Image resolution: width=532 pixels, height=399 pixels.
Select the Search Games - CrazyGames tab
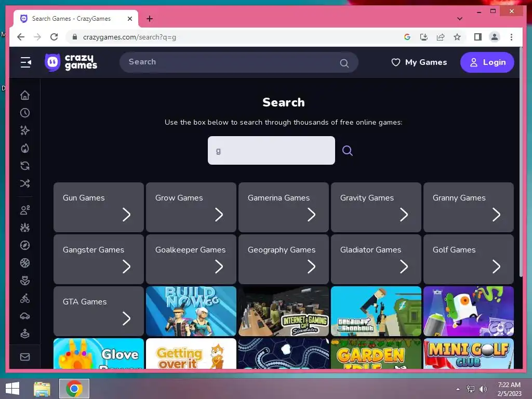coord(71,19)
